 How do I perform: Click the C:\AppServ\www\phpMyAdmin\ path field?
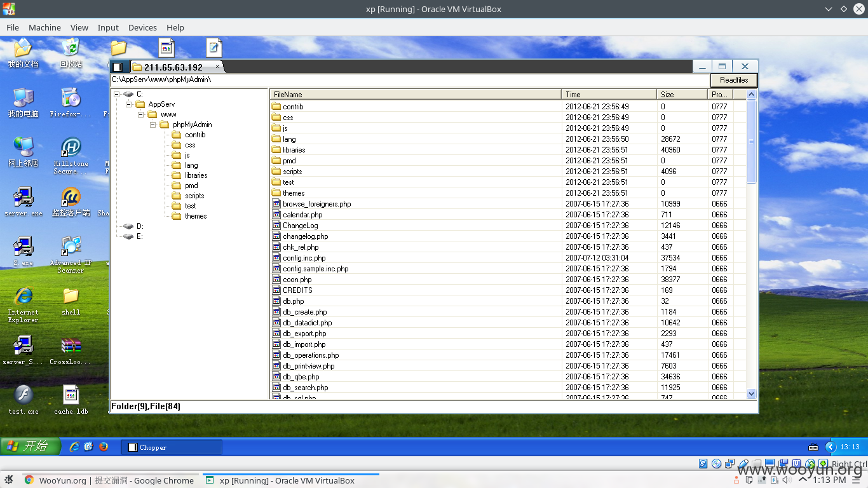tap(410, 80)
